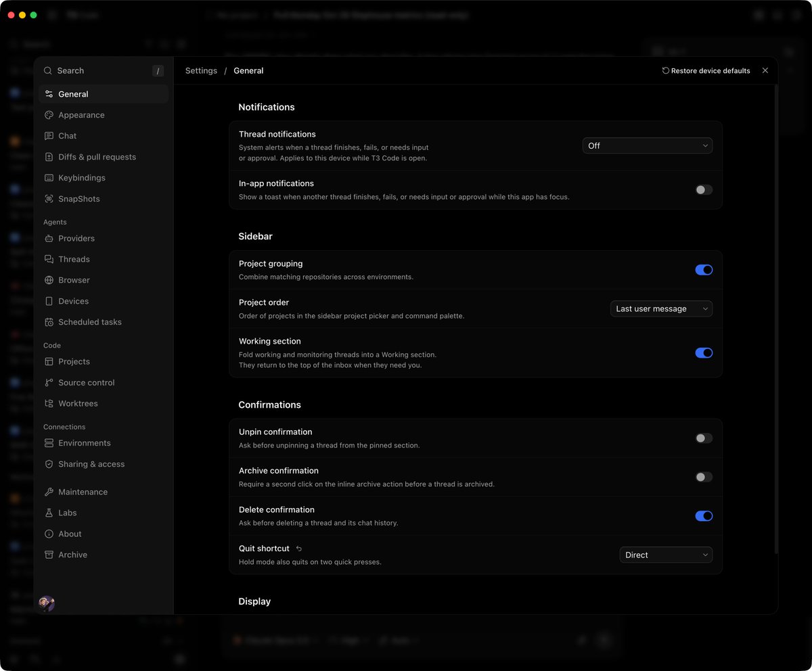Click the Maintenance wrench icon
The height and width of the screenshot is (671, 812).
[49, 492]
